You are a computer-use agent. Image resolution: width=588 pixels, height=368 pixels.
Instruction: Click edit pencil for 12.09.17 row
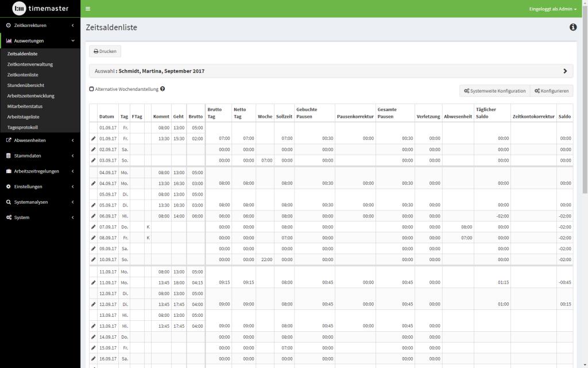(x=94, y=304)
